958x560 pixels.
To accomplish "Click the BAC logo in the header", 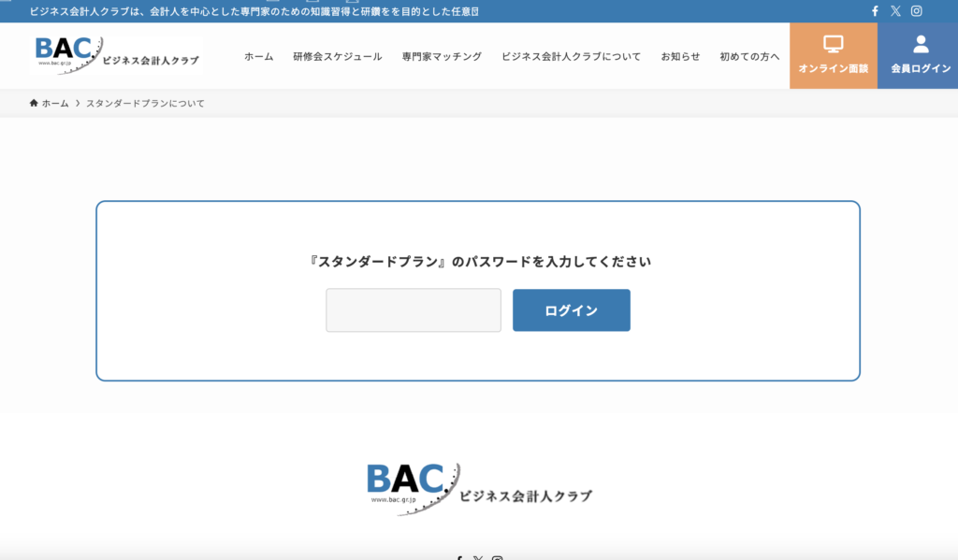I will point(117,55).
